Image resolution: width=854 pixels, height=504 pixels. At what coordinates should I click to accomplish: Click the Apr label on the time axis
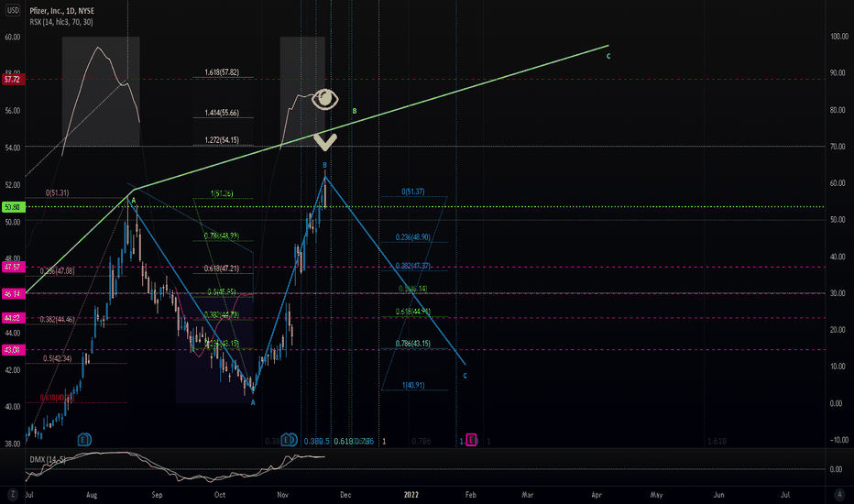coord(597,495)
